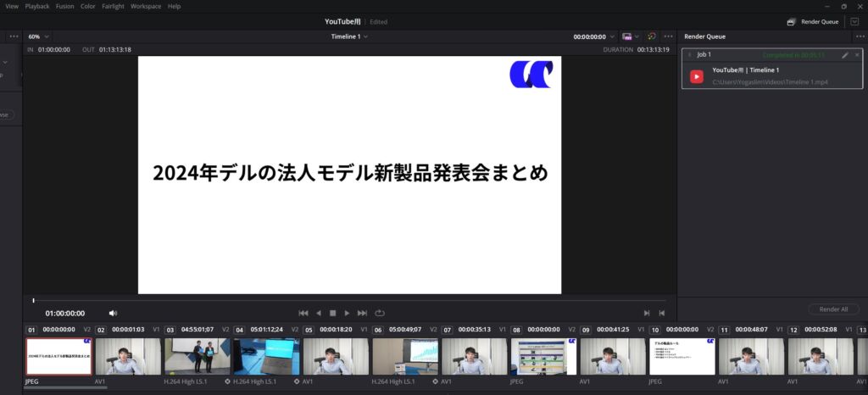Click clip 03 timecode 04:55:01;07

point(197,329)
